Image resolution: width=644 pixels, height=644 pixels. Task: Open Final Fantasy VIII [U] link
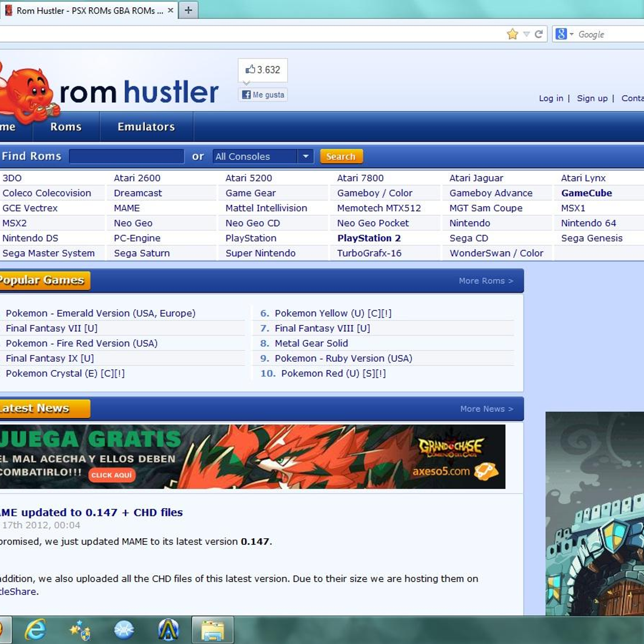(x=322, y=328)
